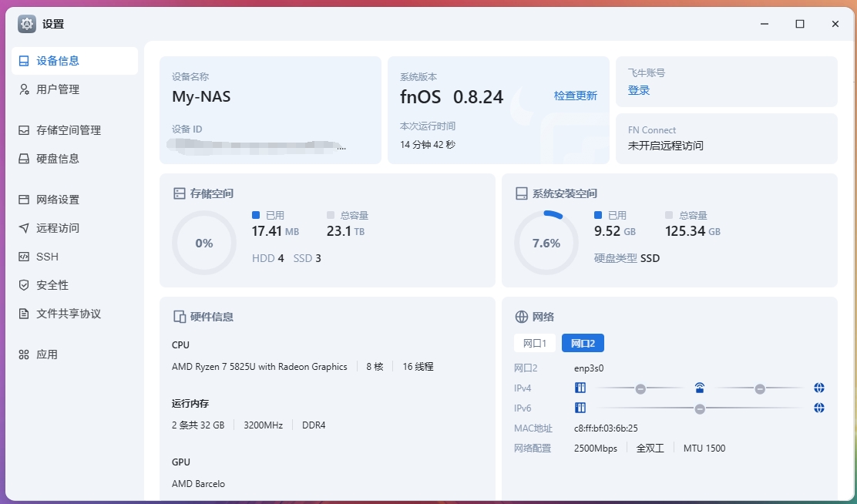The image size is (857, 504).
Task: Click version text fnOS 0.8.24
Action: 452,97
